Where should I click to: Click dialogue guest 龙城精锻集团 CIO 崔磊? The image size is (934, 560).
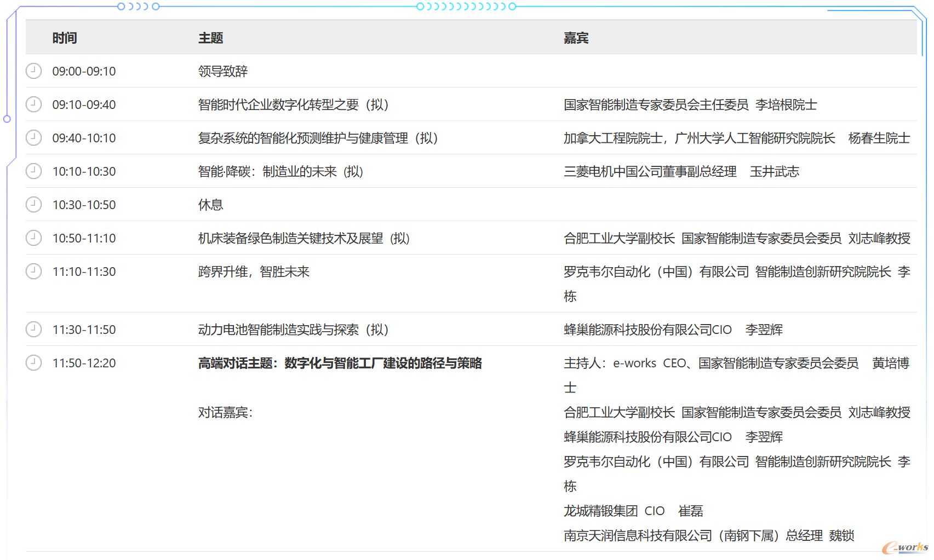(x=633, y=511)
